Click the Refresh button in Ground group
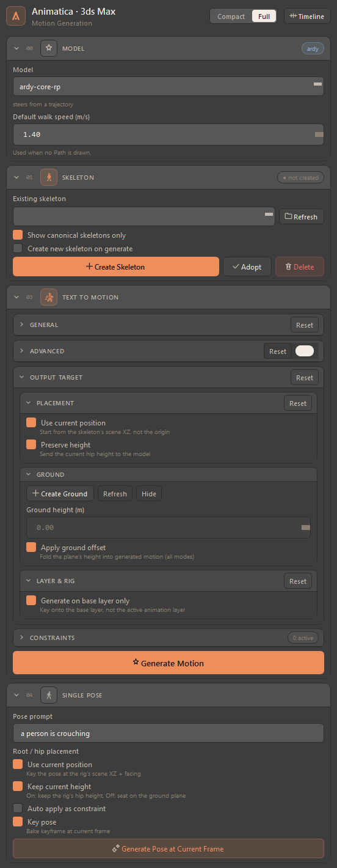This screenshot has height=868, width=337. tap(115, 493)
